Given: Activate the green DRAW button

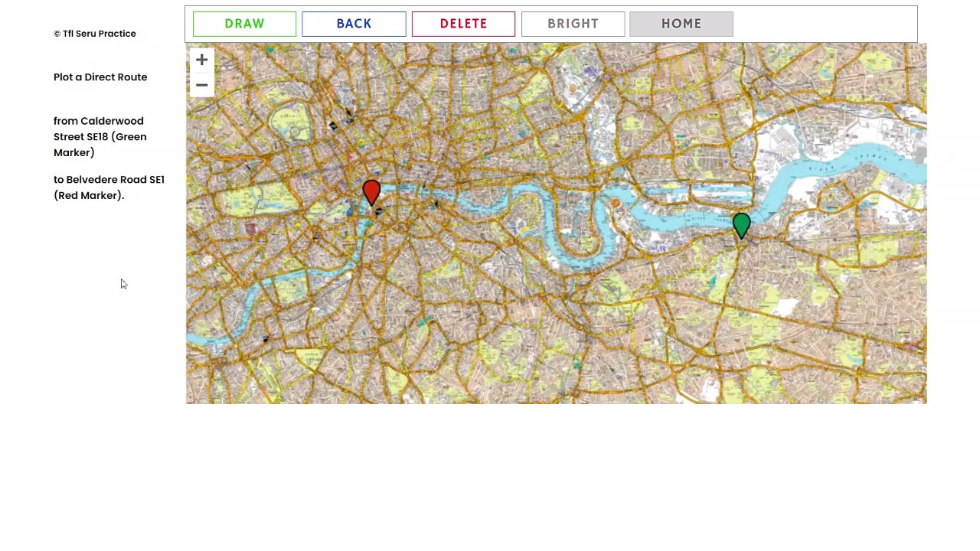Looking at the screenshot, I should (x=244, y=24).
